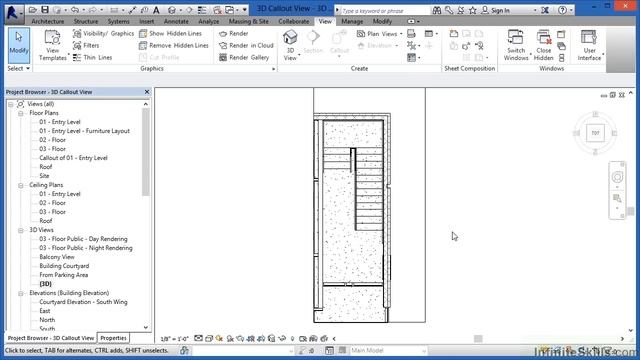640x360 pixels.
Task: Open View Templates
Action: pos(53,45)
